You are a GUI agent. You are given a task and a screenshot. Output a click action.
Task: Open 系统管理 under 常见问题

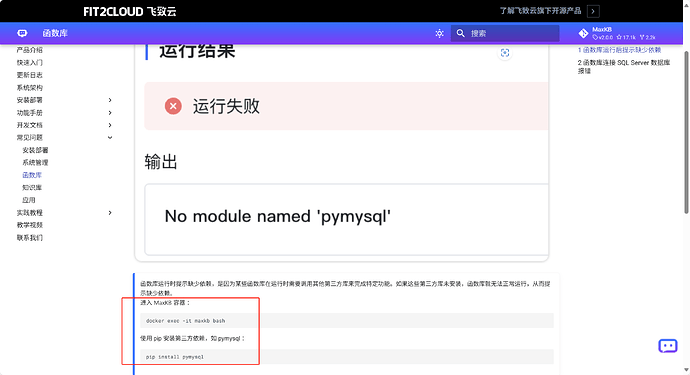pyautogui.click(x=35, y=163)
